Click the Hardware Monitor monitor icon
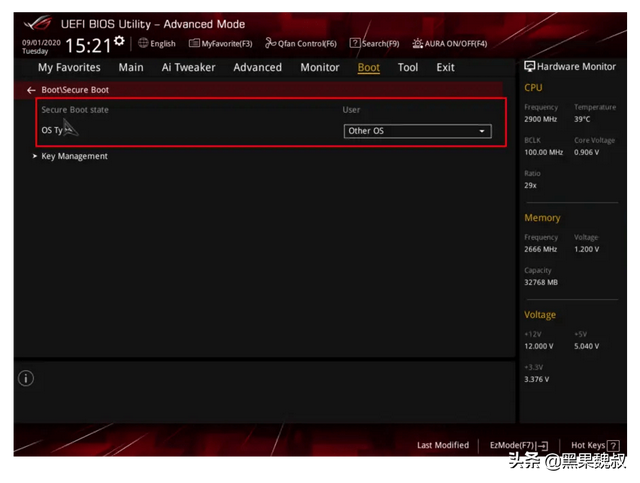The width and height of the screenshot is (640, 483). point(529,67)
